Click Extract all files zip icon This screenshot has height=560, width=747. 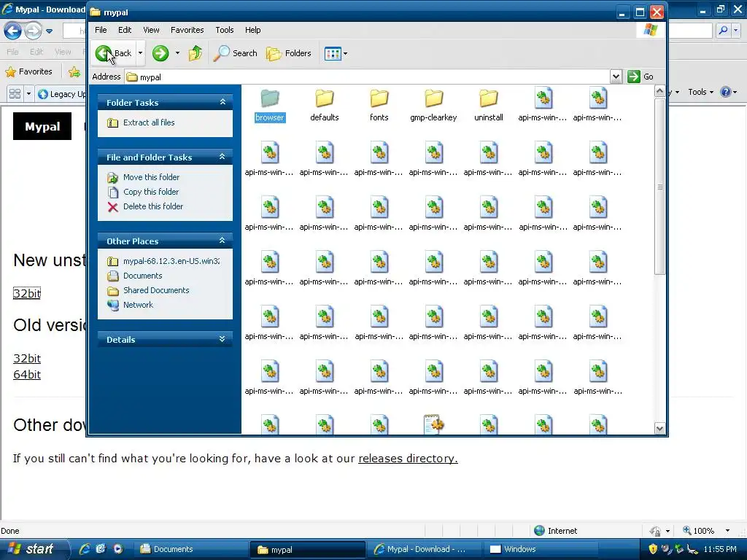coord(113,122)
